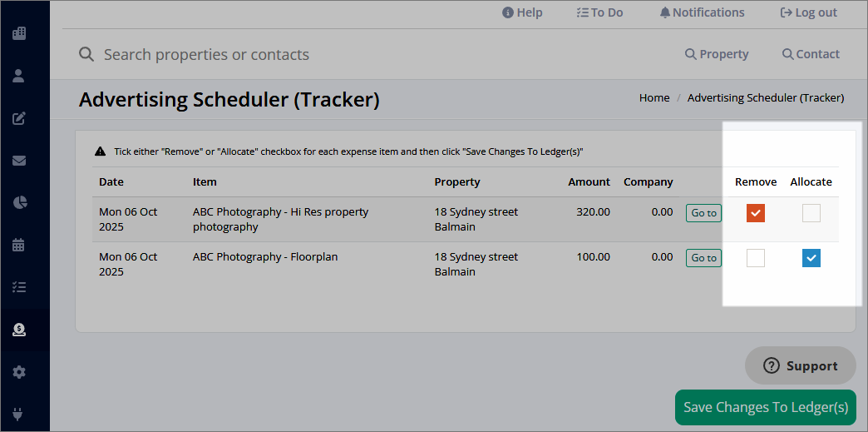Select the edit pencil sidebar icon
This screenshot has width=868, height=432.
pyautogui.click(x=19, y=118)
